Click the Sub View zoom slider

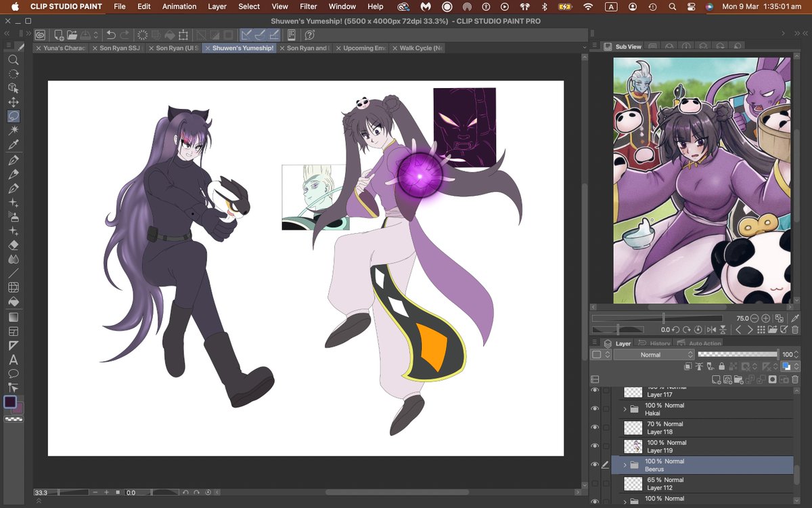(658, 318)
